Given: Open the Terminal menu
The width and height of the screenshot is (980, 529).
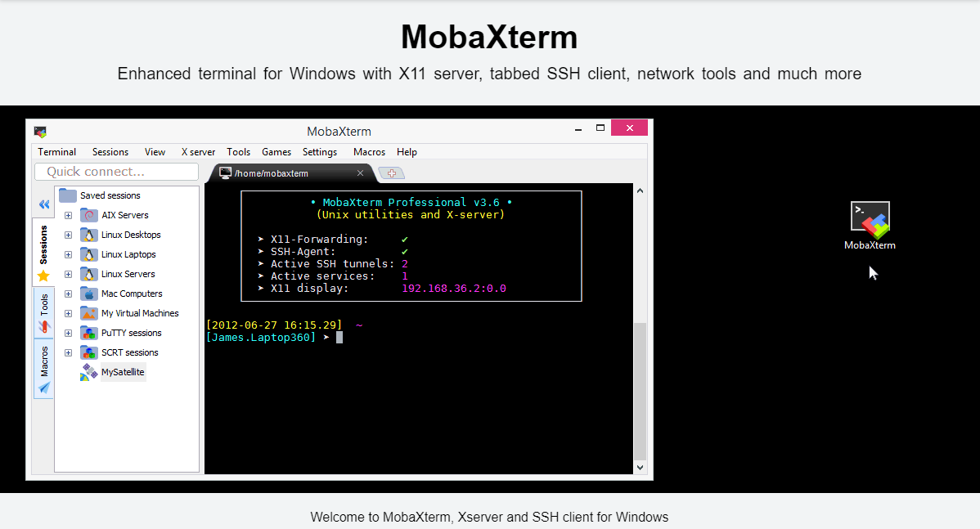Looking at the screenshot, I should pos(57,152).
